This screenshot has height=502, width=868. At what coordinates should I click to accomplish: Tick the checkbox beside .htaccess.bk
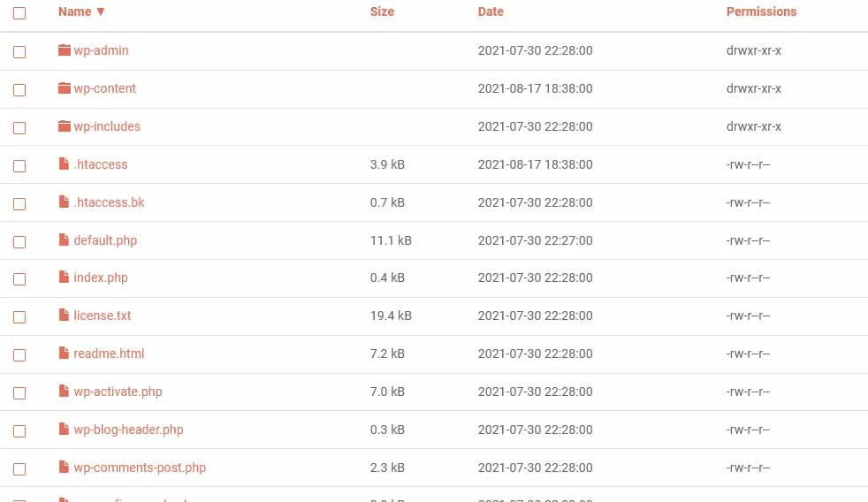[19, 203]
